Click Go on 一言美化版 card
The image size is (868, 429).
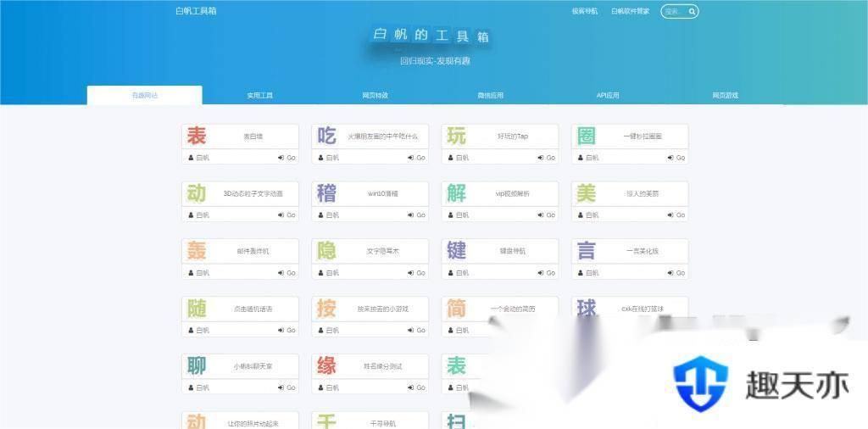pos(676,273)
